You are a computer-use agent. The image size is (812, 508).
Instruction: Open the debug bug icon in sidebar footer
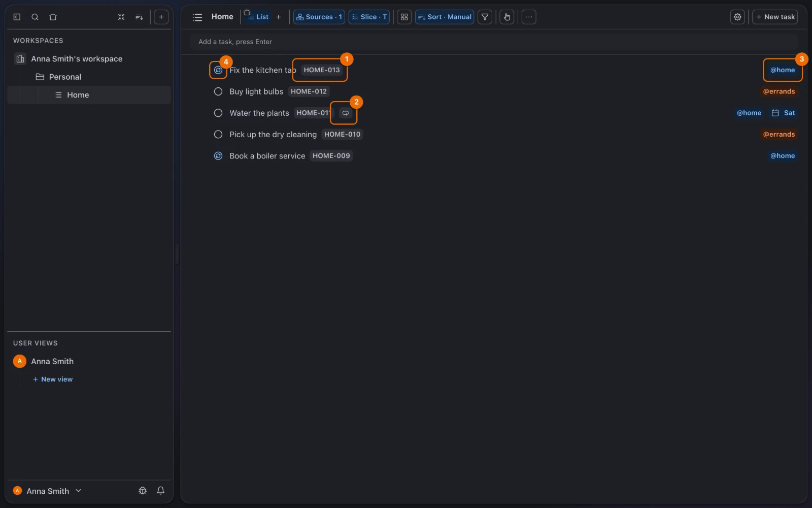[143, 491]
